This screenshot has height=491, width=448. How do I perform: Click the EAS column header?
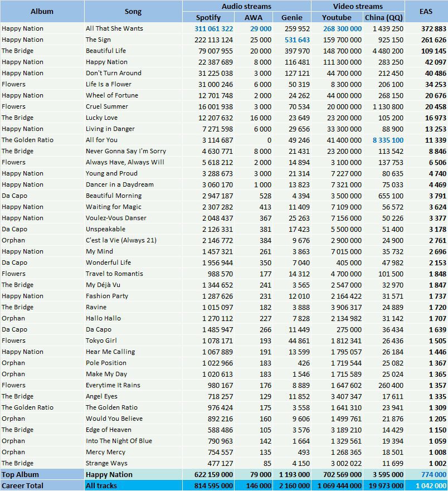click(x=426, y=12)
